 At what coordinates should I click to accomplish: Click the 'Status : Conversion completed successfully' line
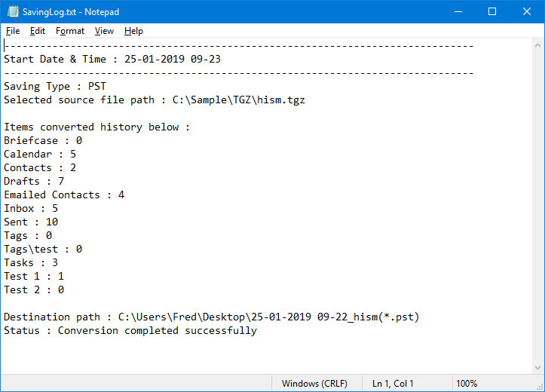[x=130, y=330]
